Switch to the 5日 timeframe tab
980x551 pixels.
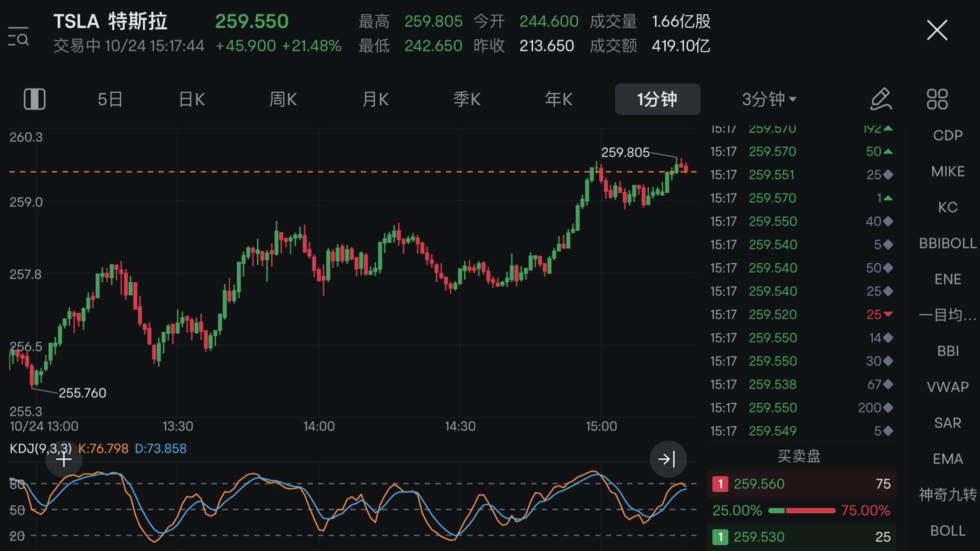(x=110, y=99)
